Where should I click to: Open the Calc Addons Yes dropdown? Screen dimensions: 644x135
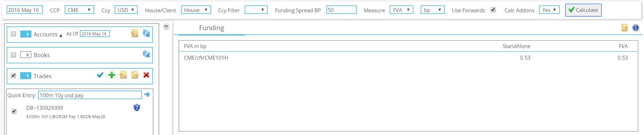coord(549,10)
